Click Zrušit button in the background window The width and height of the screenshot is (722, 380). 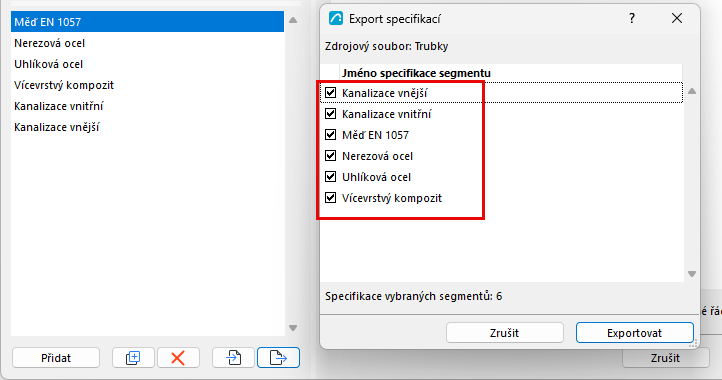click(665, 358)
